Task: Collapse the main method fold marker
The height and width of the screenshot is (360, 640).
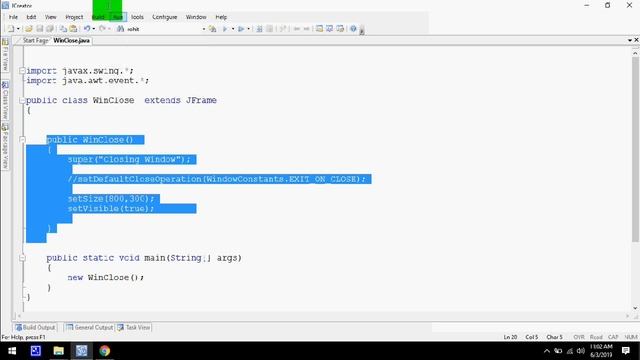Action: point(22,258)
